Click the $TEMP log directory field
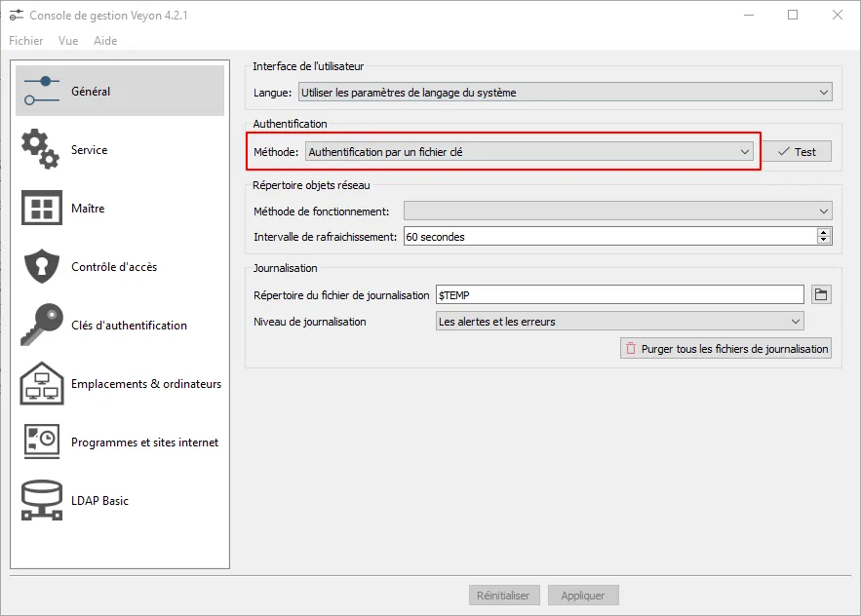Screen dimensions: 861x616 pyautogui.click(x=619, y=294)
